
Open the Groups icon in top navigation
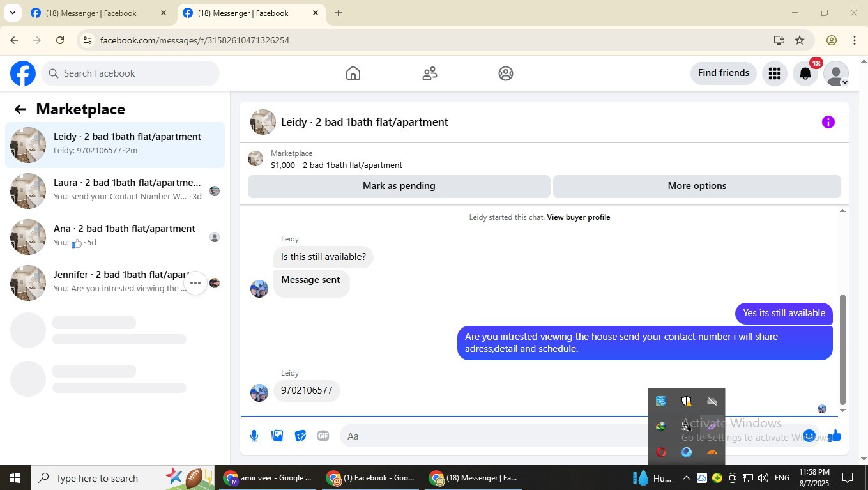(x=506, y=73)
